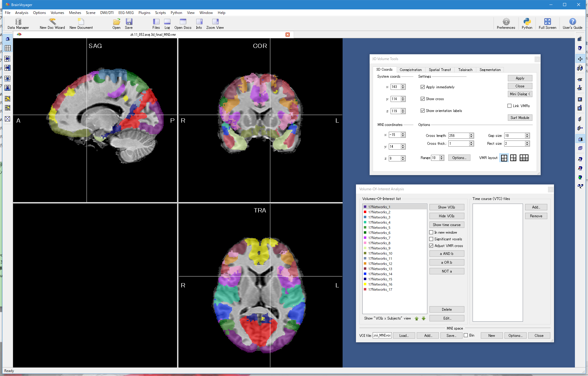Select the first VMR layout icon
This screenshot has width=588, height=376.
point(504,158)
